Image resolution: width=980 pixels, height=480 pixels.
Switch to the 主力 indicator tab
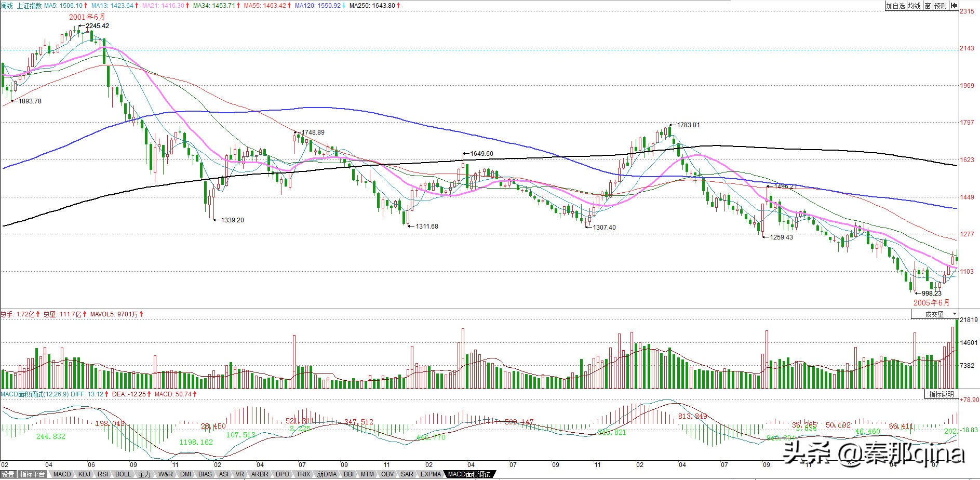[144, 474]
